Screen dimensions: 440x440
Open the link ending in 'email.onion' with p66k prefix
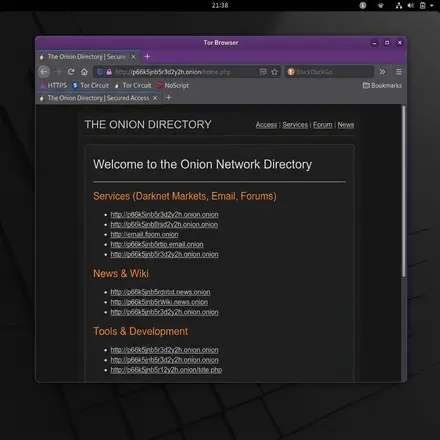coord(157,244)
